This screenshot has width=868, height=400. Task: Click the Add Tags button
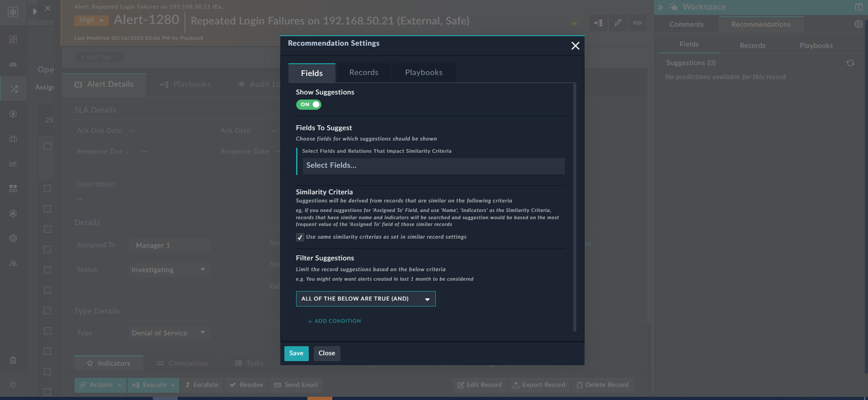click(99, 57)
